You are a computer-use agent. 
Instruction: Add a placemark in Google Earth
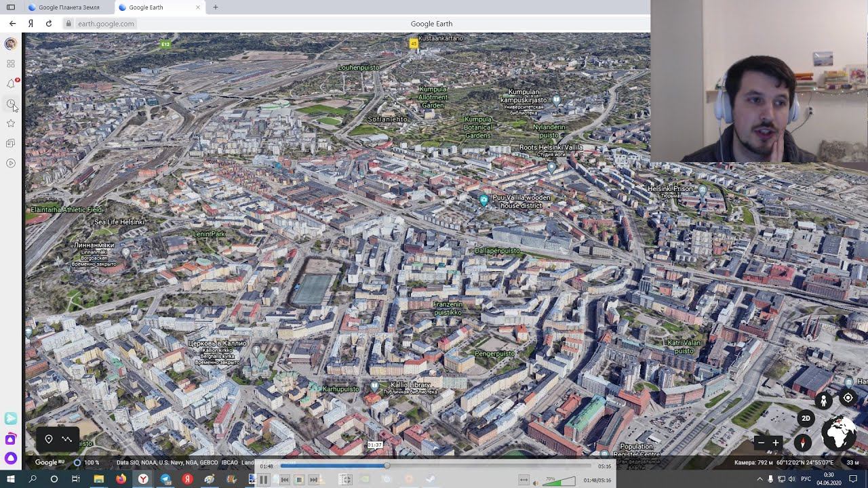coord(49,439)
